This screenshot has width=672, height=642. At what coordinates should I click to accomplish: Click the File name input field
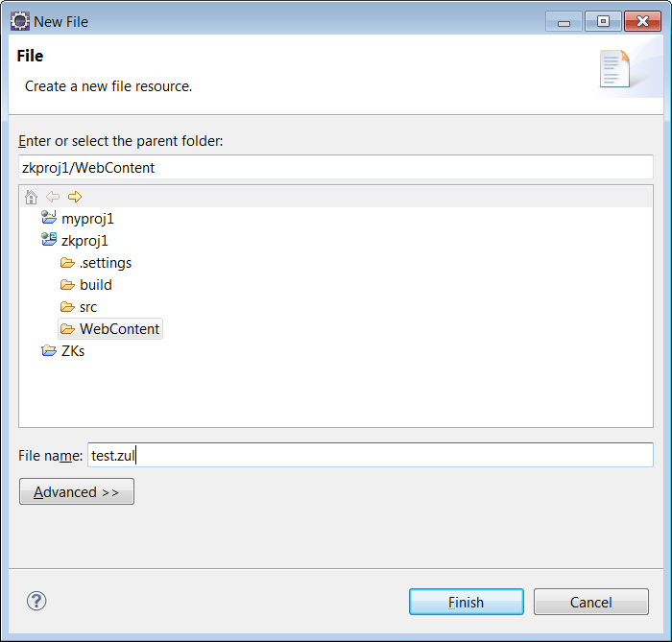click(x=371, y=455)
